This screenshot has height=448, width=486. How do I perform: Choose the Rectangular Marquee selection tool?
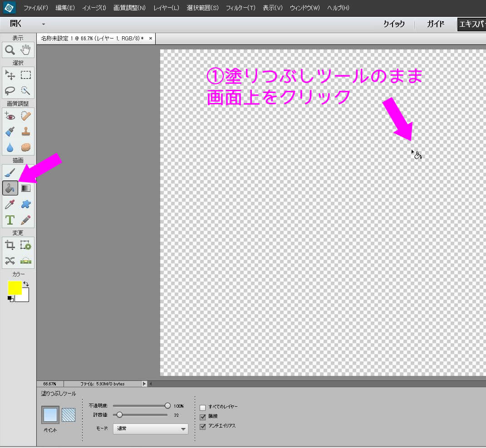pyautogui.click(x=26, y=75)
